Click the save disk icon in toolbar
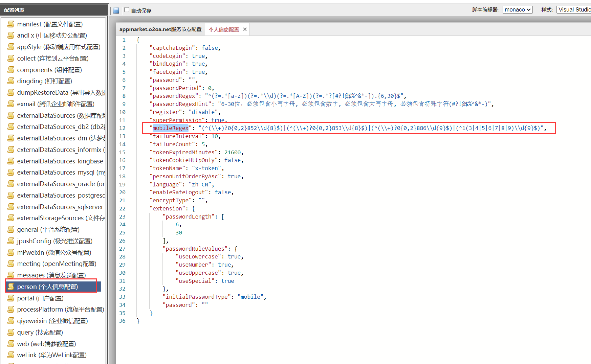Image resolution: width=591 pixels, height=364 pixels. click(116, 10)
